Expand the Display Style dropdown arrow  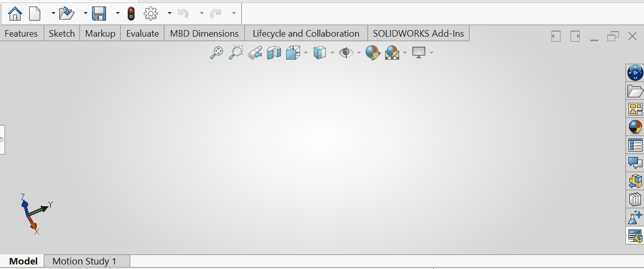[x=332, y=53]
